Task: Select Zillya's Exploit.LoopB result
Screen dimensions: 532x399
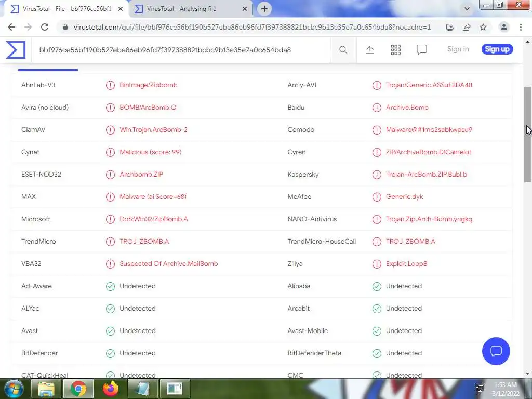Action: point(406,264)
